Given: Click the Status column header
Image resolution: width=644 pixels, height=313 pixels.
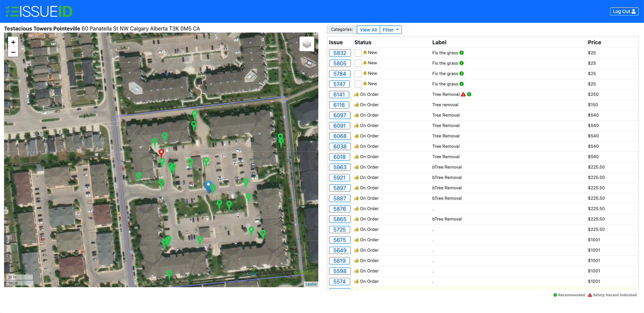Looking at the screenshot, I should coord(363,42).
